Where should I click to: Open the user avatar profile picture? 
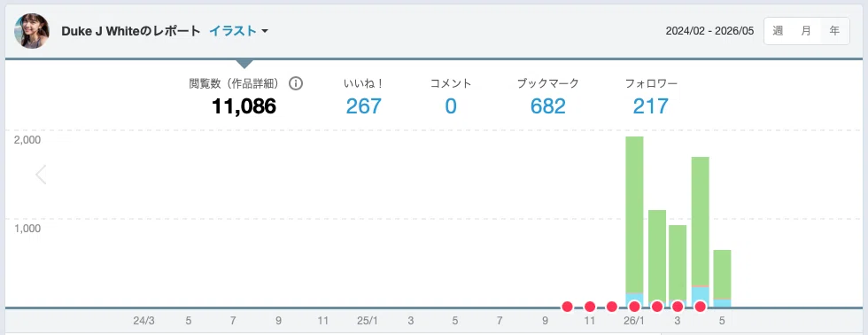pyautogui.click(x=32, y=31)
